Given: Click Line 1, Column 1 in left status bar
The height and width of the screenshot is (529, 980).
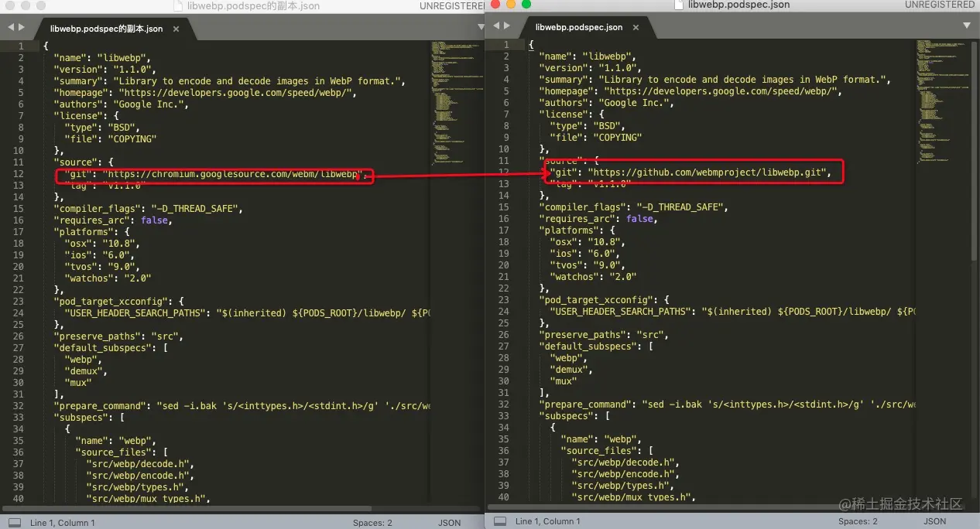Looking at the screenshot, I should coord(63,523).
